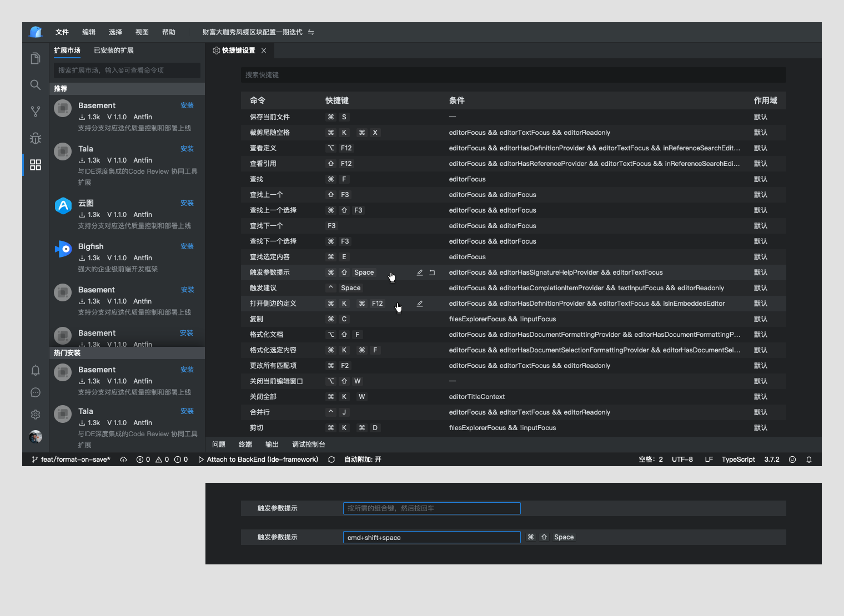Open the 视图 menu
This screenshot has height=616, width=844.
tap(142, 32)
